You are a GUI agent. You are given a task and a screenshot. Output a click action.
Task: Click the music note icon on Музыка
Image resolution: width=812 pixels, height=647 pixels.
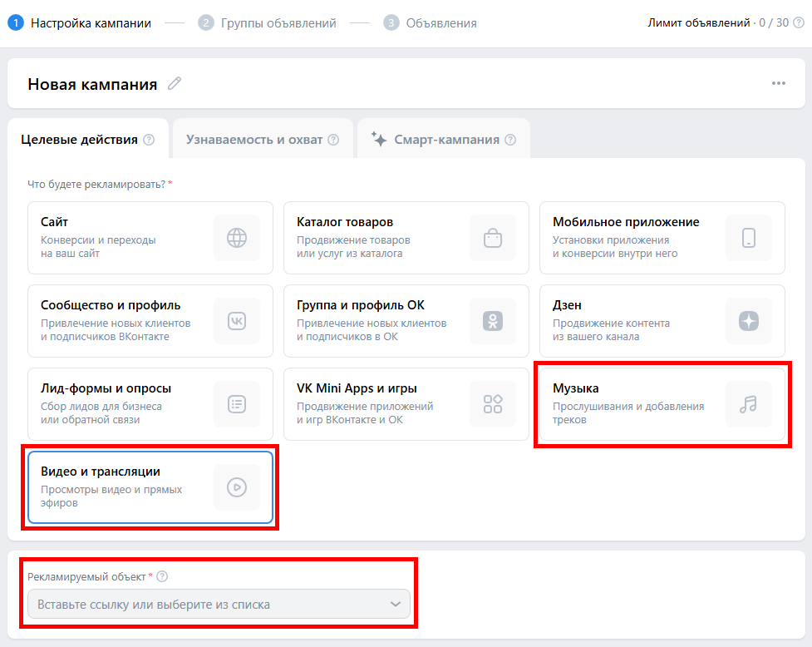[x=748, y=404]
